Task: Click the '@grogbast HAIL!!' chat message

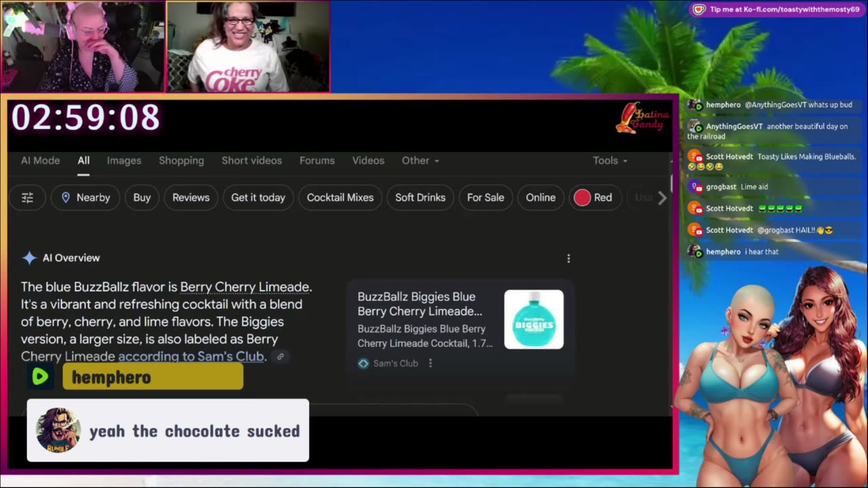Action: click(x=795, y=230)
